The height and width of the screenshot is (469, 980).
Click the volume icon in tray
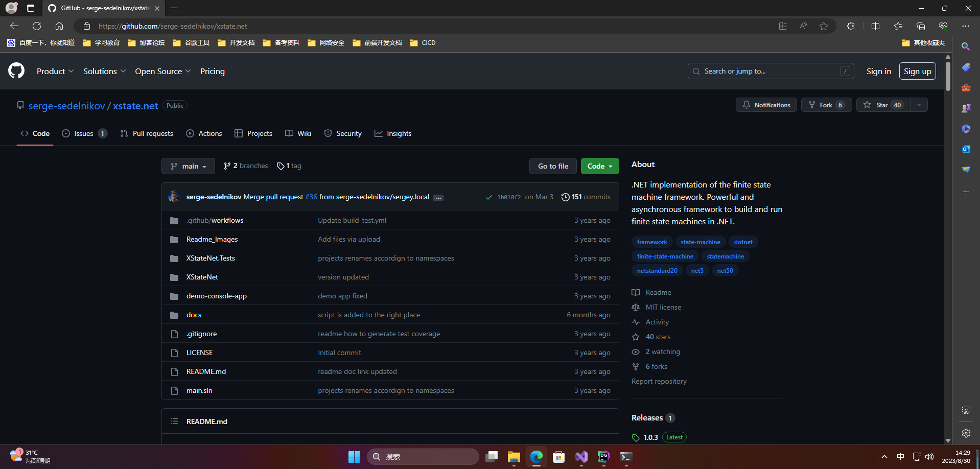pos(929,457)
